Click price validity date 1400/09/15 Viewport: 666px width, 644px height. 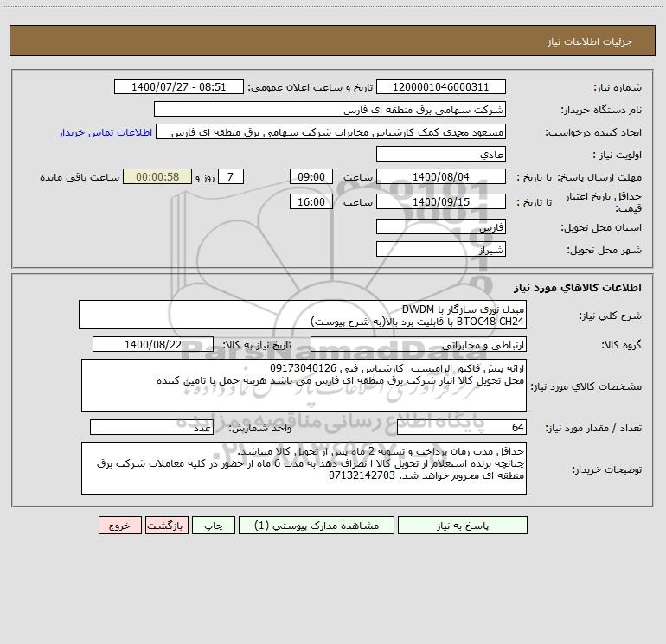click(x=441, y=201)
